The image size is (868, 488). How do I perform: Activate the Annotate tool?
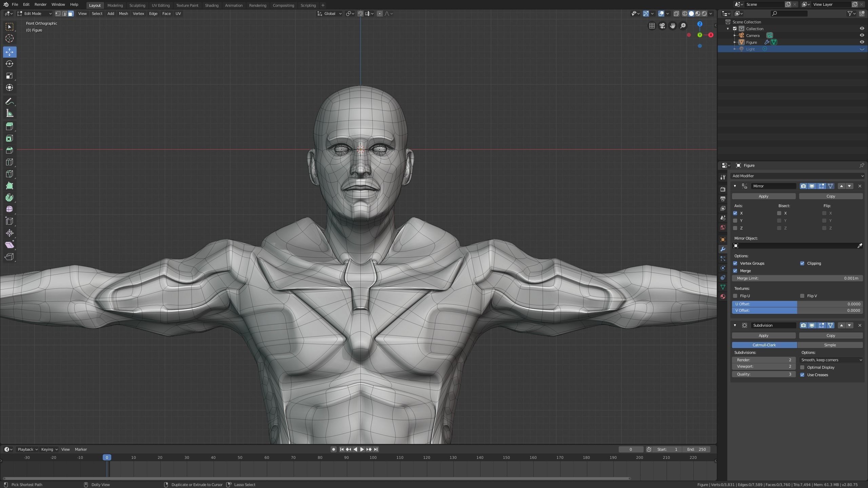coord(9,101)
